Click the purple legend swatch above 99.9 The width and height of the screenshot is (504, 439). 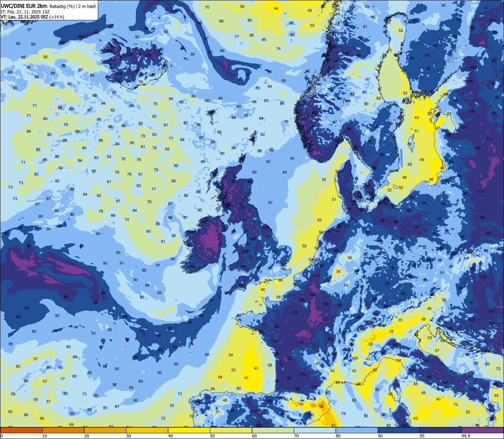point(482,430)
